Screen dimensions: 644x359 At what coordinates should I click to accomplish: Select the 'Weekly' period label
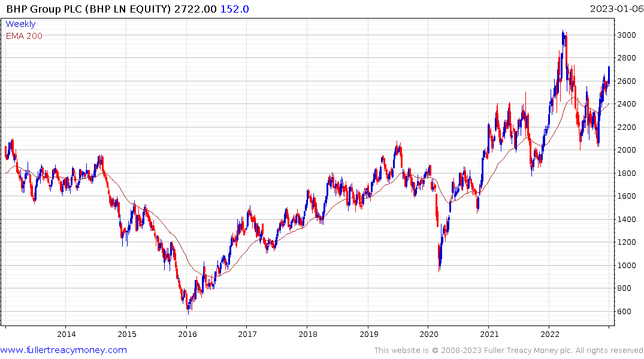(x=20, y=24)
